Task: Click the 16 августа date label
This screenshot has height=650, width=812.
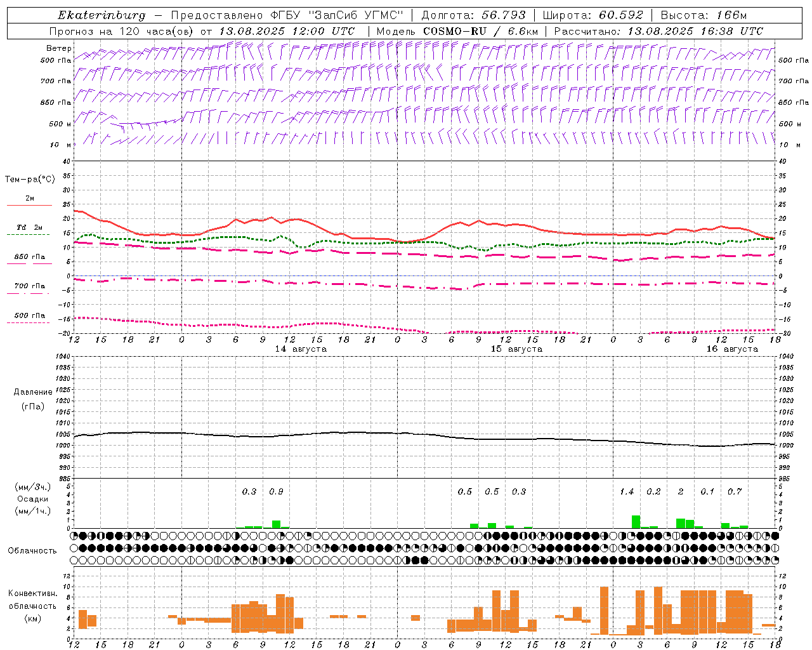Action: (732, 349)
